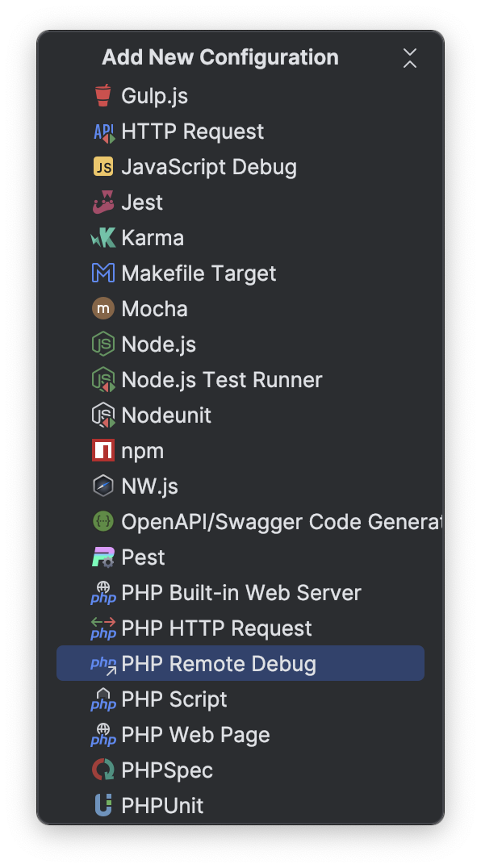This screenshot has height=868, width=481.
Task: Choose PHP Built-in Web Server
Action: 240,592
